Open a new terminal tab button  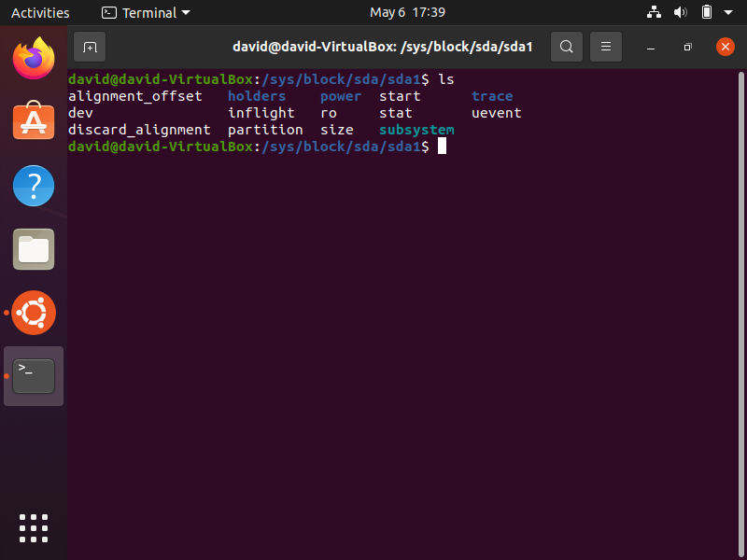point(89,46)
